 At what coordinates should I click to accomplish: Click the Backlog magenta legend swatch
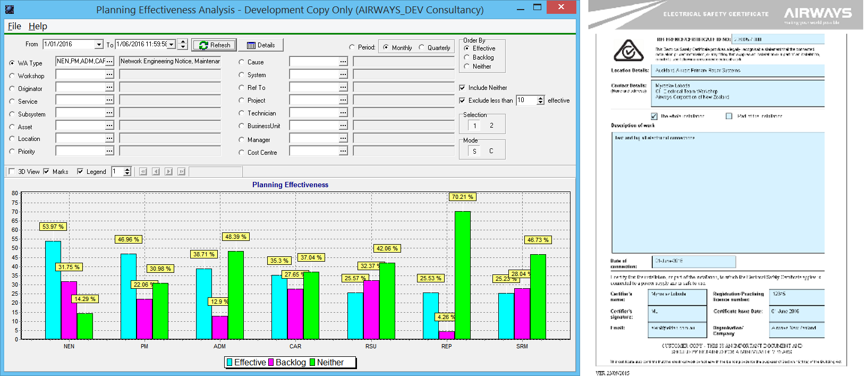[271, 362]
